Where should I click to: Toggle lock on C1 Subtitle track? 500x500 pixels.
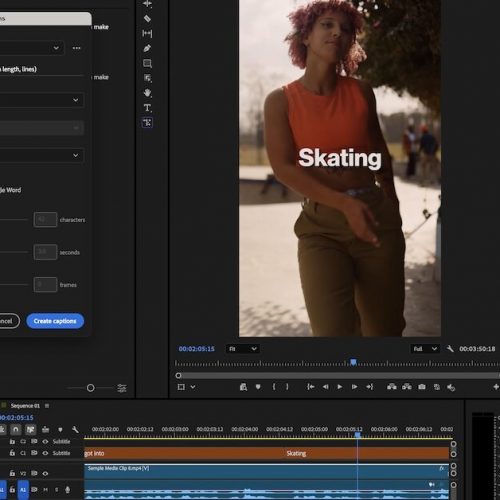[12, 453]
